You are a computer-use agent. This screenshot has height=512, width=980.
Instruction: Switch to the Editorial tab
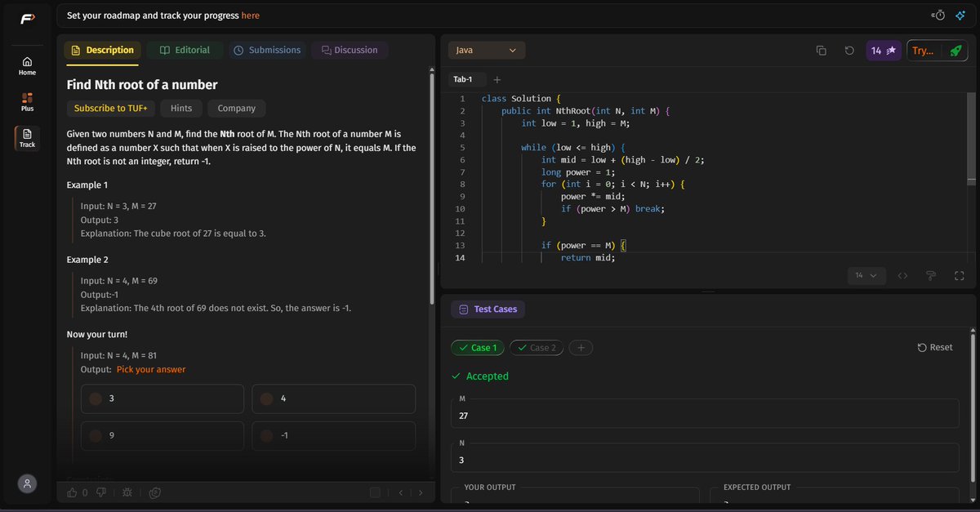pos(185,51)
